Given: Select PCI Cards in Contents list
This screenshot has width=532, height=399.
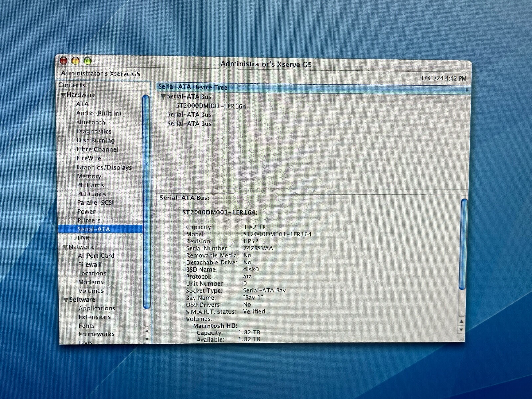Looking at the screenshot, I should click(x=91, y=194).
